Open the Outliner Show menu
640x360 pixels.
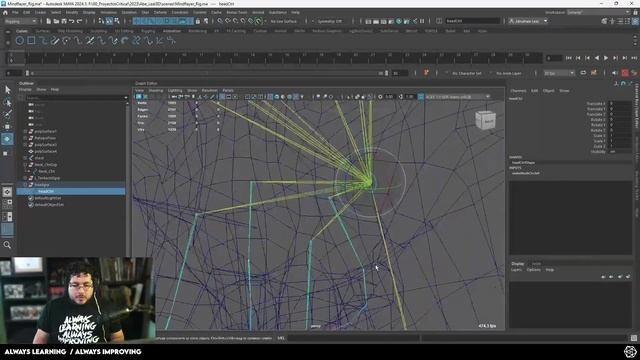point(41,89)
